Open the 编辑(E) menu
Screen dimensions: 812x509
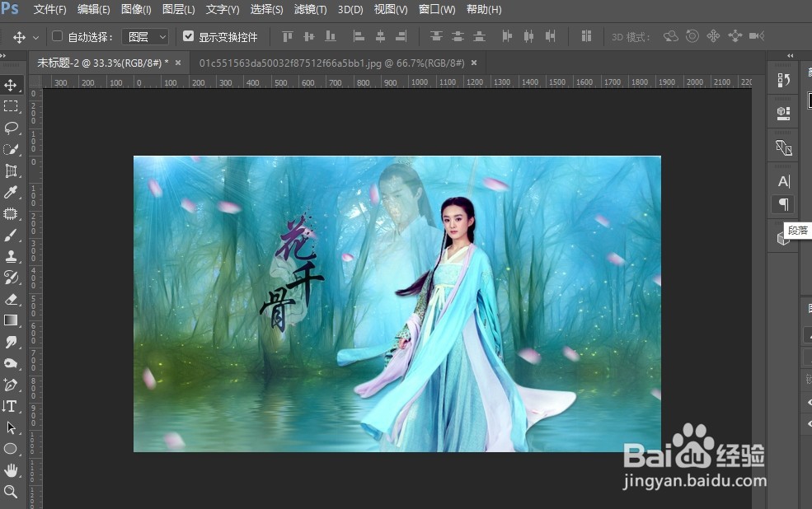click(93, 9)
